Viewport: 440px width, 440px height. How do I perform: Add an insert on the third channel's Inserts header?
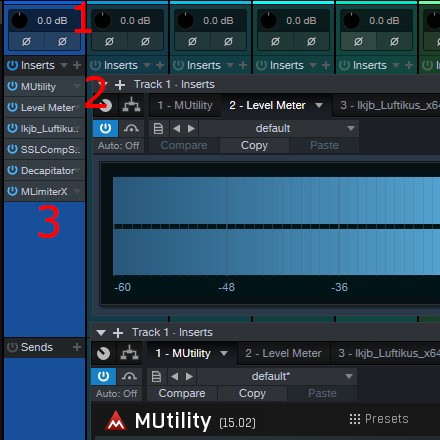coord(243,65)
